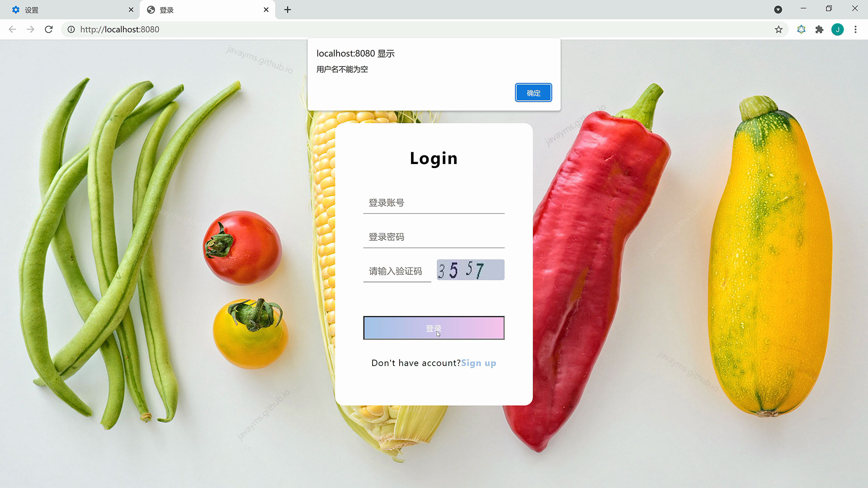This screenshot has width=868, height=488.
Task: Click the browser back arrow
Action: tap(12, 29)
